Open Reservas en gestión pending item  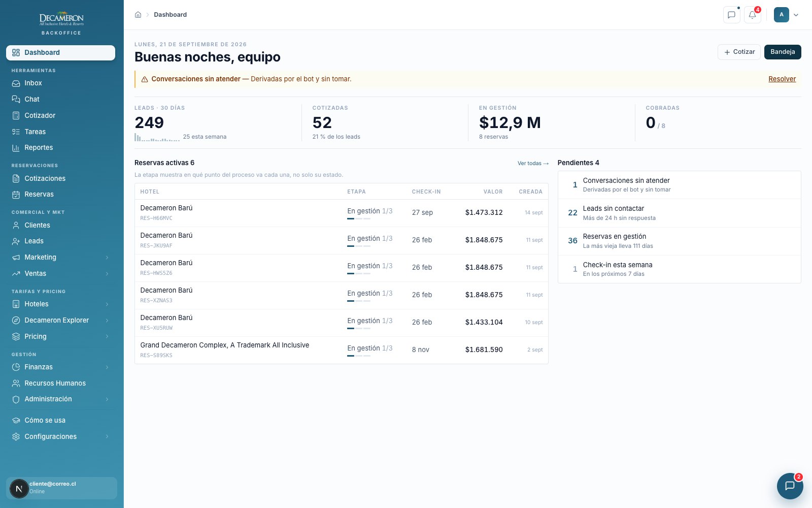pyautogui.click(x=679, y=241)
